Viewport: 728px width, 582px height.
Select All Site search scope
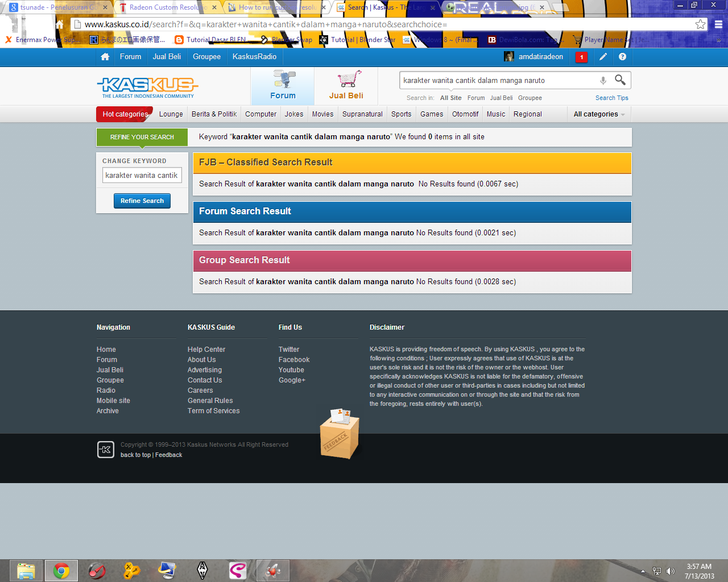click(450, 98)
